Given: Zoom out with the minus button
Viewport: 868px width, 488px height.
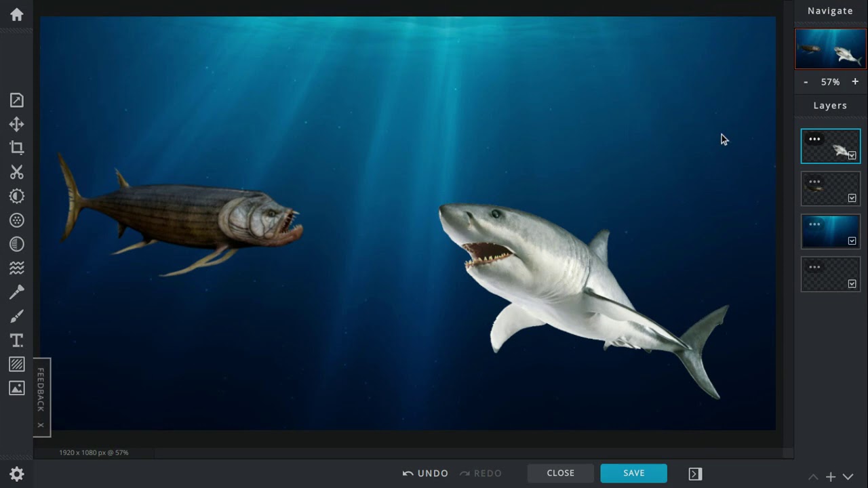Looking at the screenshot, I should click(806, 82).
